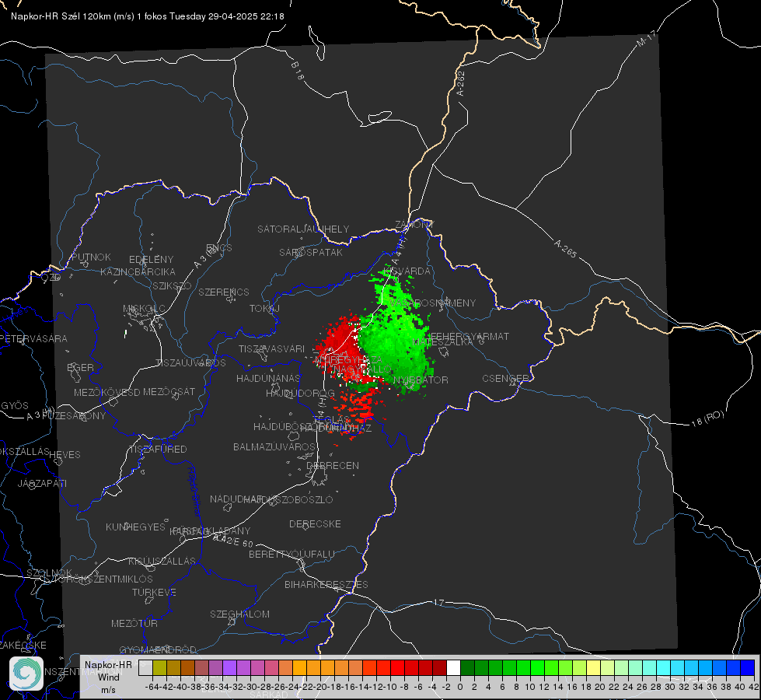Viewport: 761px width, 700px height.
Task: Click the HEVES city label
Action: [x=65, y=455]
